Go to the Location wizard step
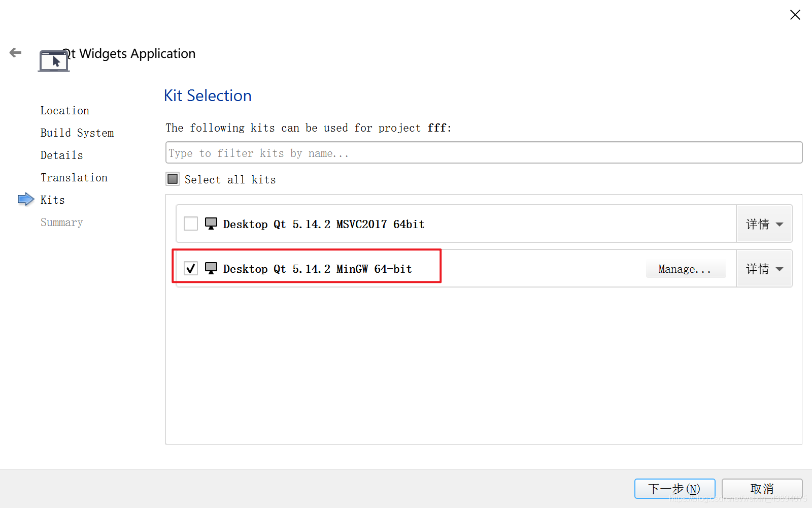This screenshot has width=812, height=508. pyautogui.click(x=65, y=111)
